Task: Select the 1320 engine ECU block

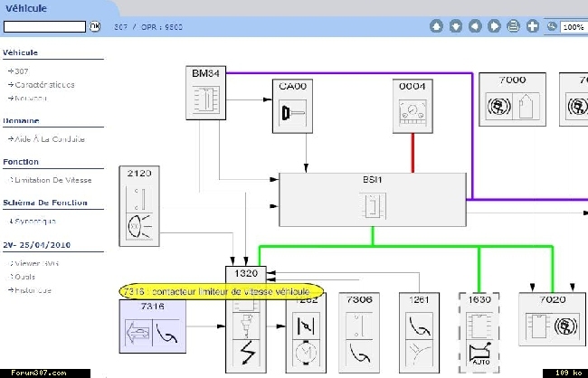Action: pos(246,319)
